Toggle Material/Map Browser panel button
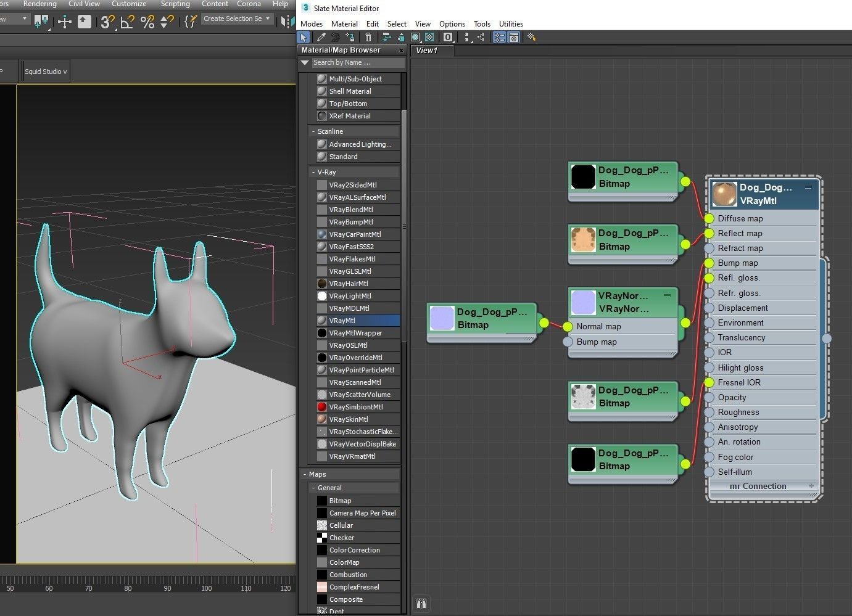This screenshot has height=616, width=852. click(x=499, y=38)
